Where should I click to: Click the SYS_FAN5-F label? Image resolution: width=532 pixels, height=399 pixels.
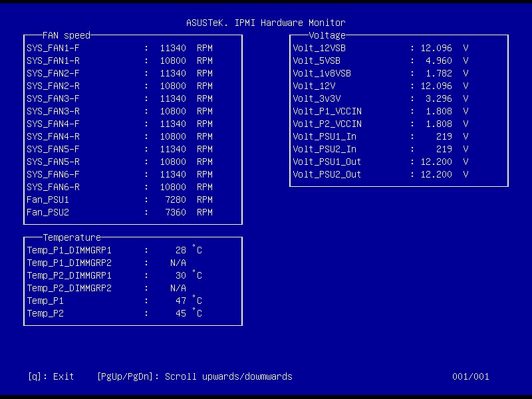(53, 149)
